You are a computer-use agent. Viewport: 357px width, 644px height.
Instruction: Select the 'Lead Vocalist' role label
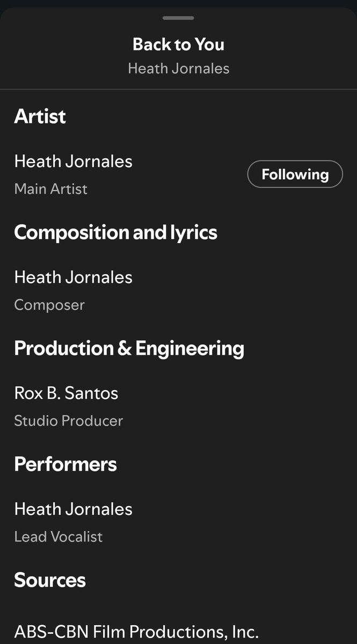58,537
